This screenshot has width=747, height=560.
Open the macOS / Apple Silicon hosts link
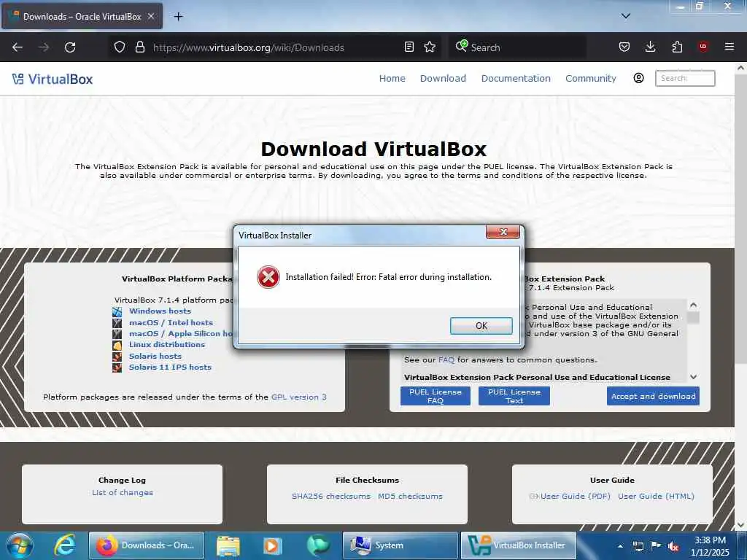(181, 334)
